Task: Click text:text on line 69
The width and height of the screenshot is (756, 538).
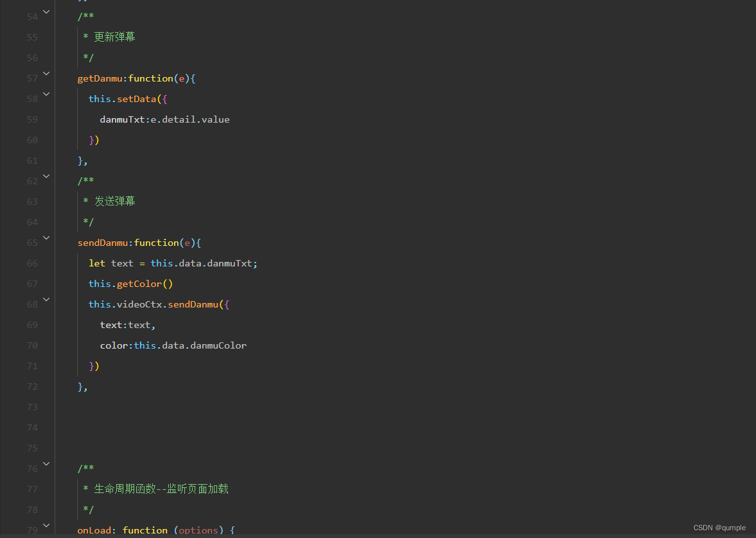Action: coord(125,325)
